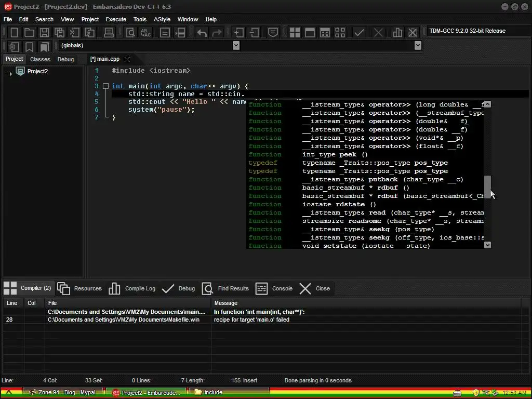Open the AStyle menu
This screenshot has width=532, height=399.
coord(162,19)
